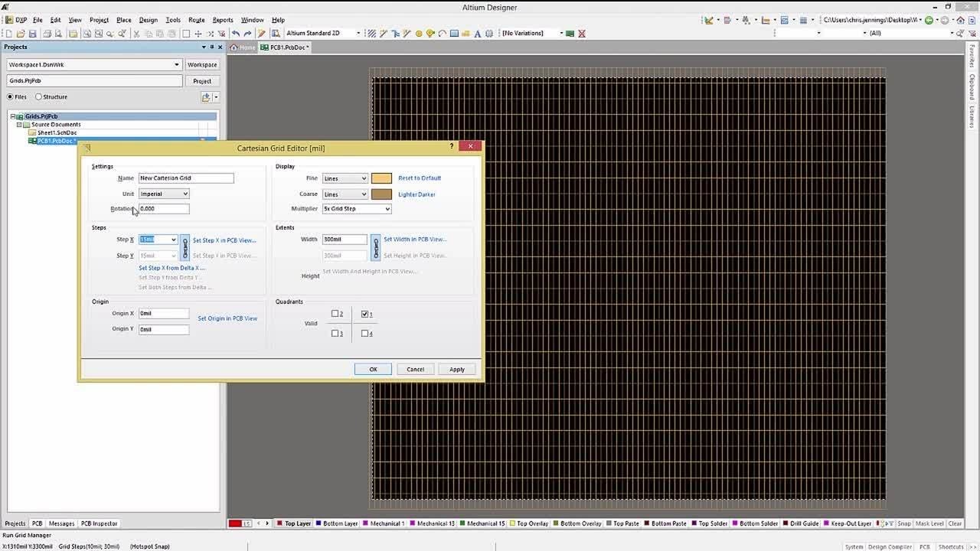The height and width of the screenshot is (551, 980).
Task: Click the Coarse grid color swatch
Action: (381, 194)
